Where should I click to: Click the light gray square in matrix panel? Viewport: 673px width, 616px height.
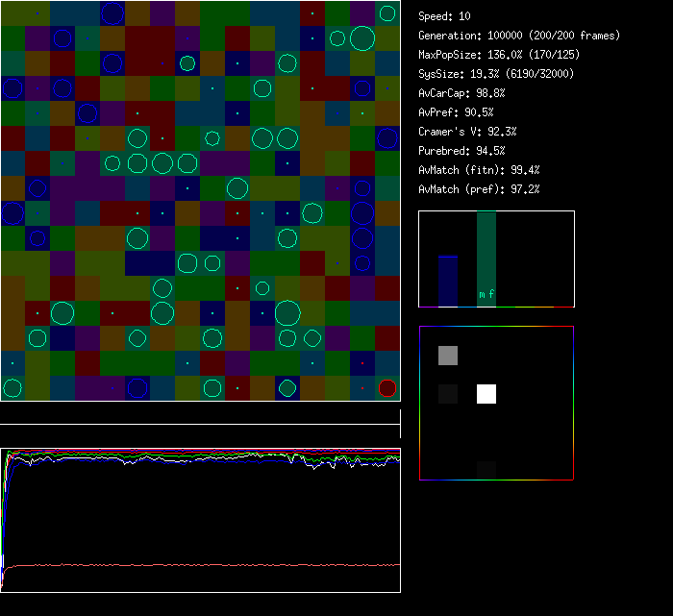click(448, 356)
